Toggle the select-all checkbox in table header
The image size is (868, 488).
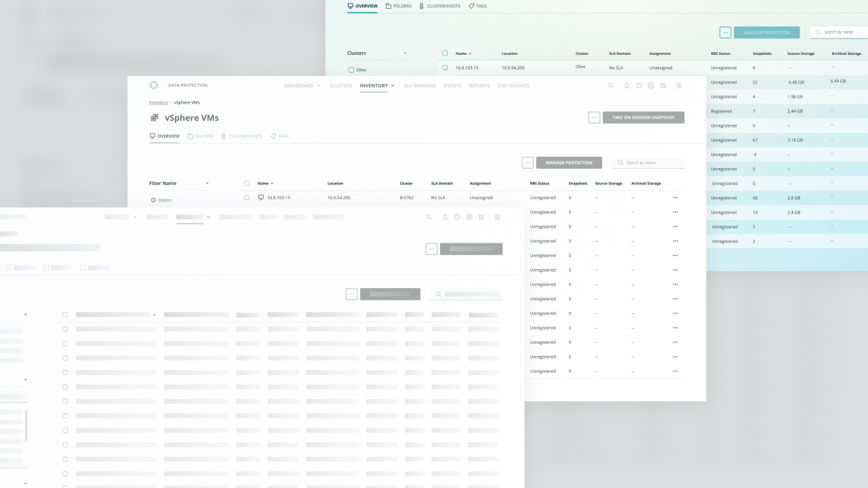click(x=247, y=183)
